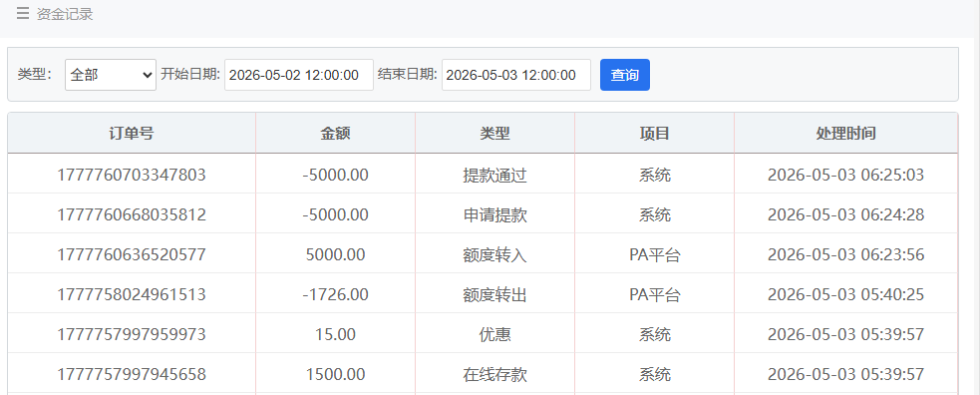Click the 15.00 amount cell
The width and height of the screenshot is (980, 395).
(x=336, y=334)
